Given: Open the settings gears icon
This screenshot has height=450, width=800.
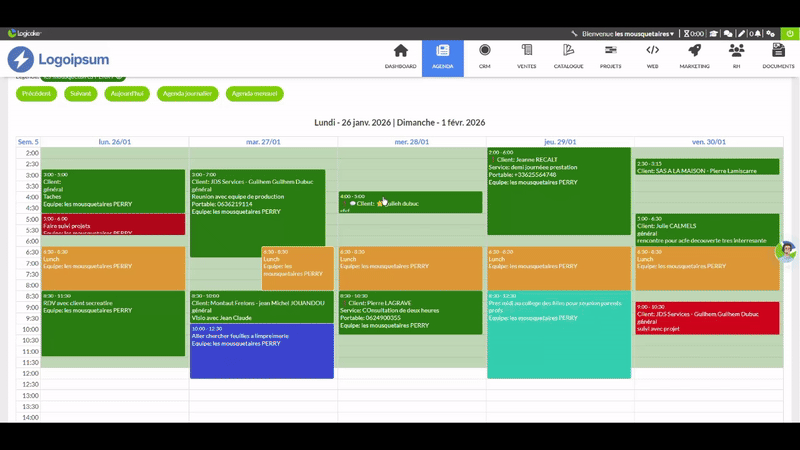Looking at the screenshot, I should pos(770,34).
